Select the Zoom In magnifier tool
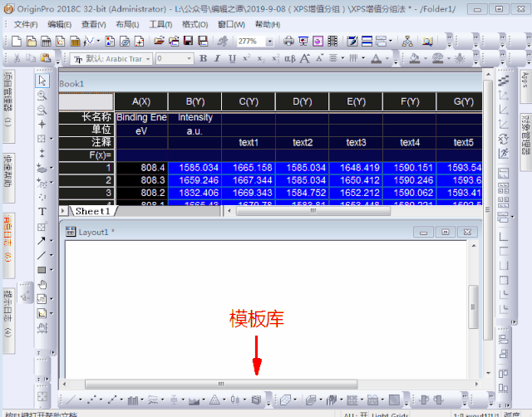Viewport: 532px width, 417px height. pos(42,96)
